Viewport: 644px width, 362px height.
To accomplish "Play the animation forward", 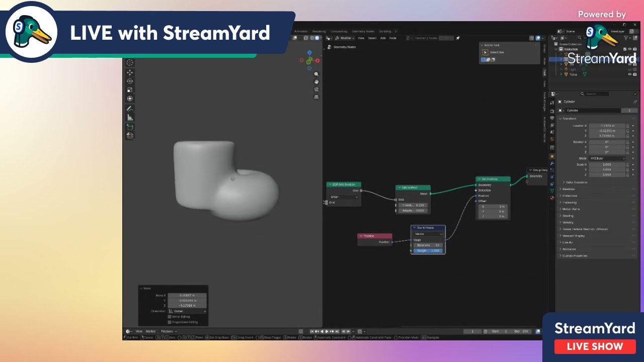I will (x=327, y=331).
